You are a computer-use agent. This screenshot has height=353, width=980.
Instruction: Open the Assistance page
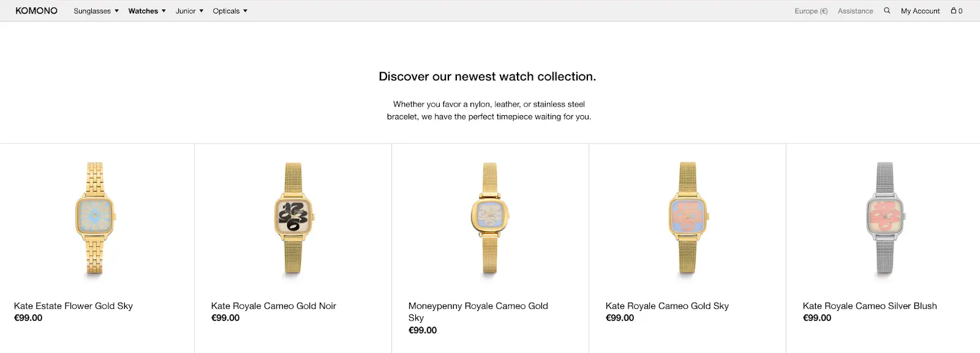click(x=855, y=11)
